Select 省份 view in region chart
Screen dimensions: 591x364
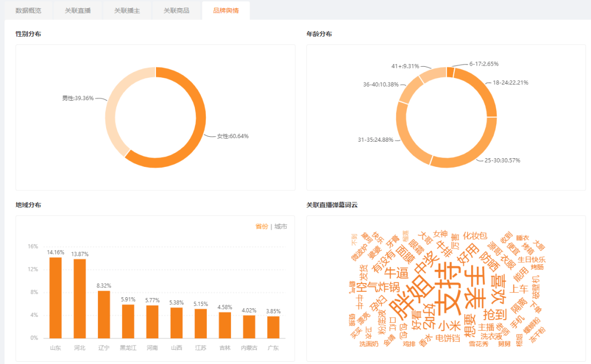click(x=262, y=227)
